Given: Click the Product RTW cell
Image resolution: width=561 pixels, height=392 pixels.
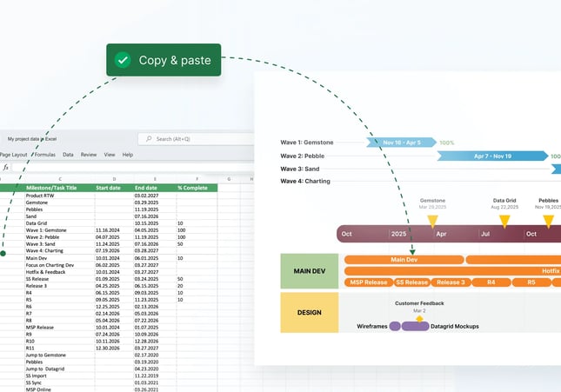Looking at the screenshot, I should 60,196.
